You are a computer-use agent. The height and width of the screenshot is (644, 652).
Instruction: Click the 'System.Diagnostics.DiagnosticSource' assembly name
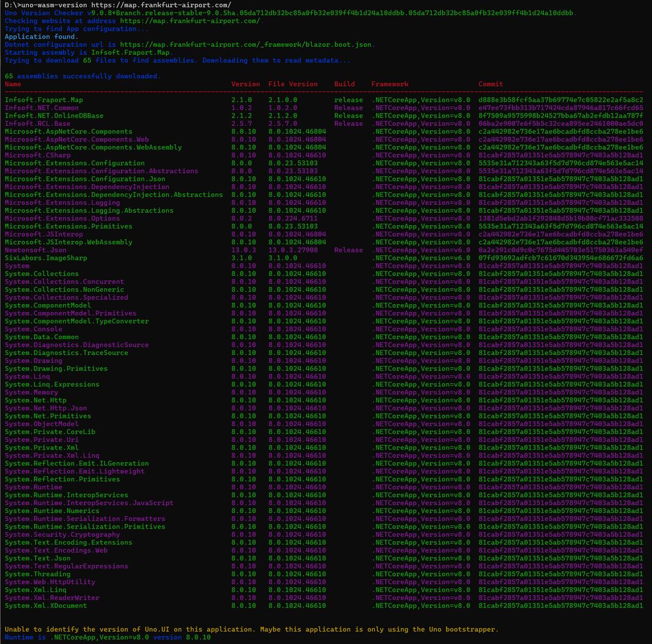pos(77,345)
